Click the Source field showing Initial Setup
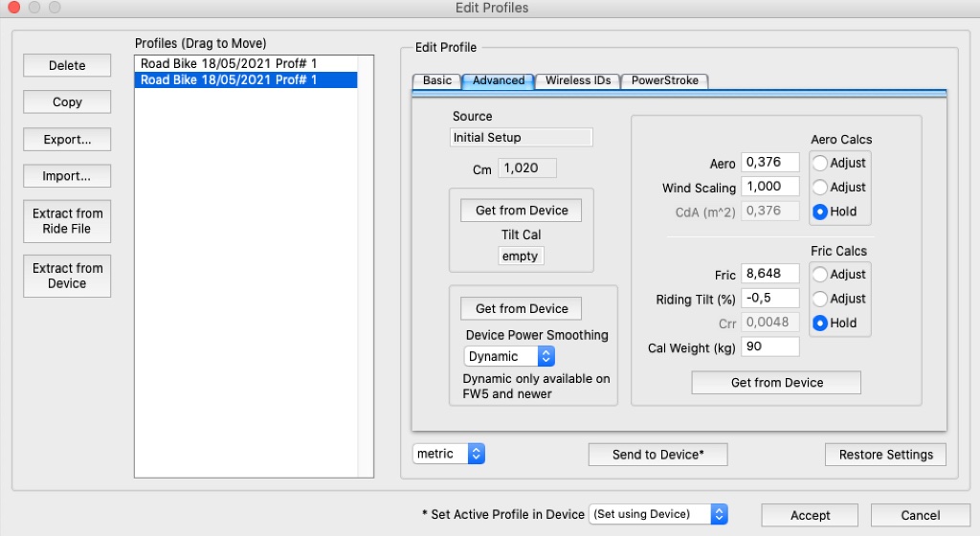The image size is (980, 536). (521, 138)
